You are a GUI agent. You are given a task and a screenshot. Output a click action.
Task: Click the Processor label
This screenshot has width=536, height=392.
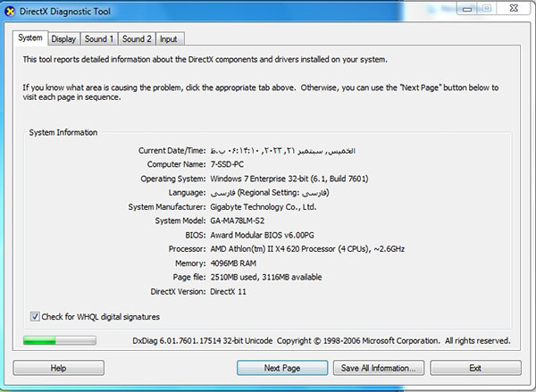point(188,249)
